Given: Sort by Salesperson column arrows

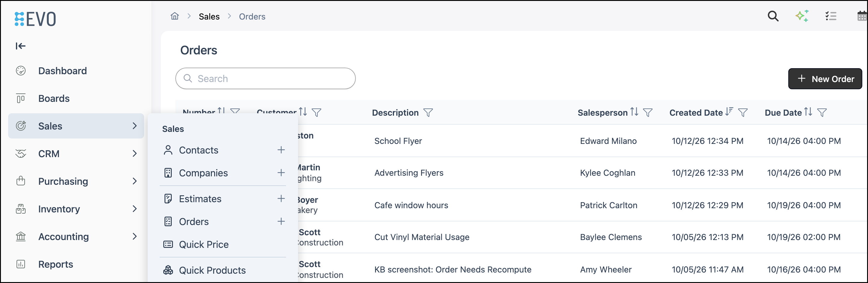Looking at the screenshot, I should [x=634, y=111].
